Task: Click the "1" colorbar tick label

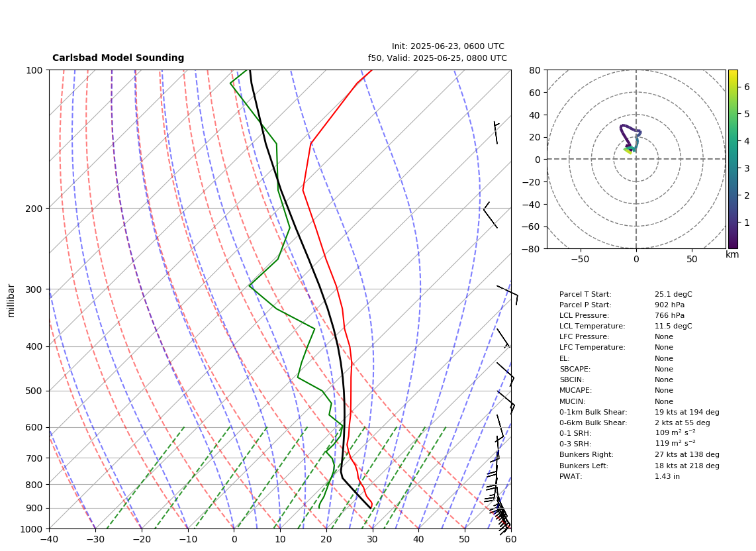Action: (x=747, y=223)
